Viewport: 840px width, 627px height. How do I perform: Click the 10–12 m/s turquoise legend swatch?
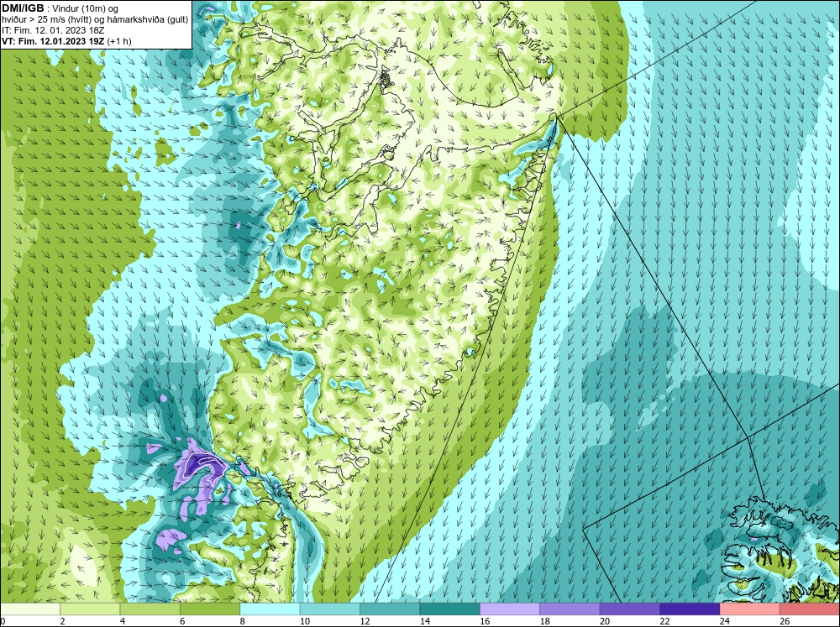(330, 609)
